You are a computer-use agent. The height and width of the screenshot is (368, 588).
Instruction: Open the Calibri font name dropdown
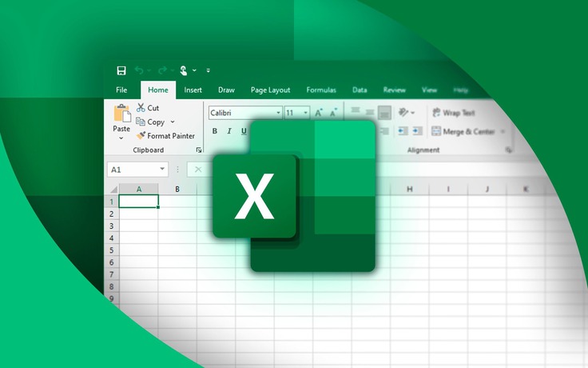pos(279,113)
